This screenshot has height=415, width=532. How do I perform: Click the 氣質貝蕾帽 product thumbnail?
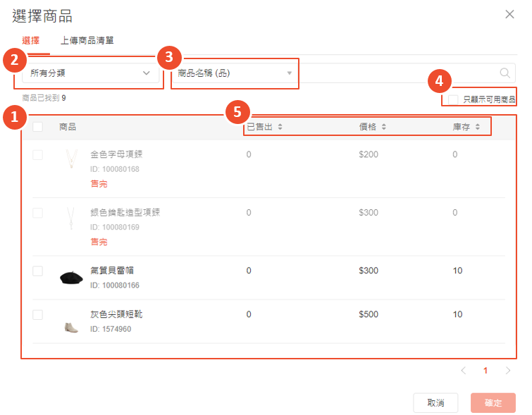click(x=71, y=278)
